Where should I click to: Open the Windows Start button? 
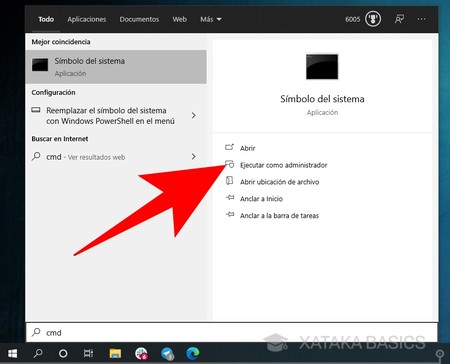13,353
